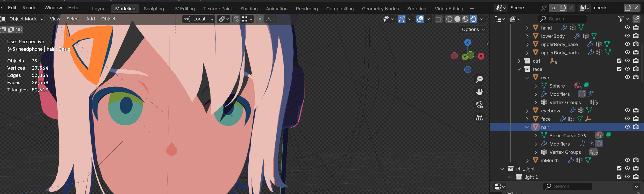Image resolution: width=644 pixels, height=194 pixels.
Task: Open outliner display mode selector
Action: [x=515, y=19]
